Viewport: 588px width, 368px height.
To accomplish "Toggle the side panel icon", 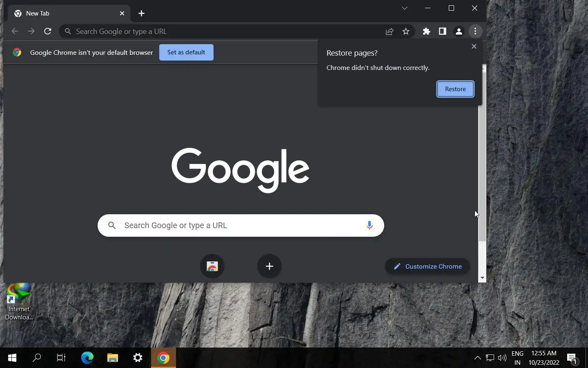I will (443, 31).
